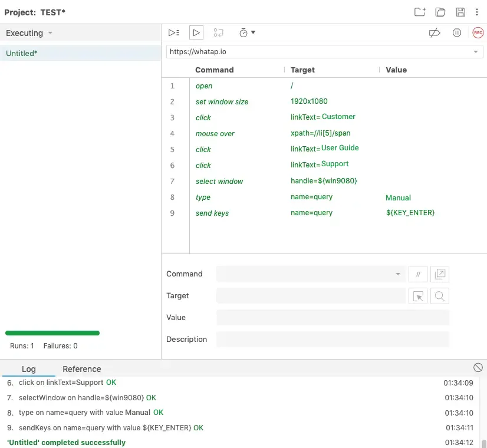Open new window configuration icon
The image size is (487, 448).
coord(439,274)
